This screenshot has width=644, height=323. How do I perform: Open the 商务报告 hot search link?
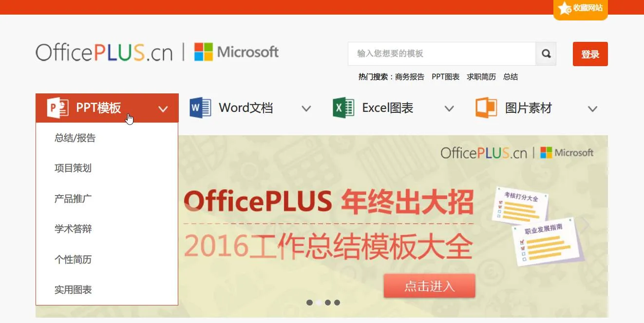click(410, 77)
